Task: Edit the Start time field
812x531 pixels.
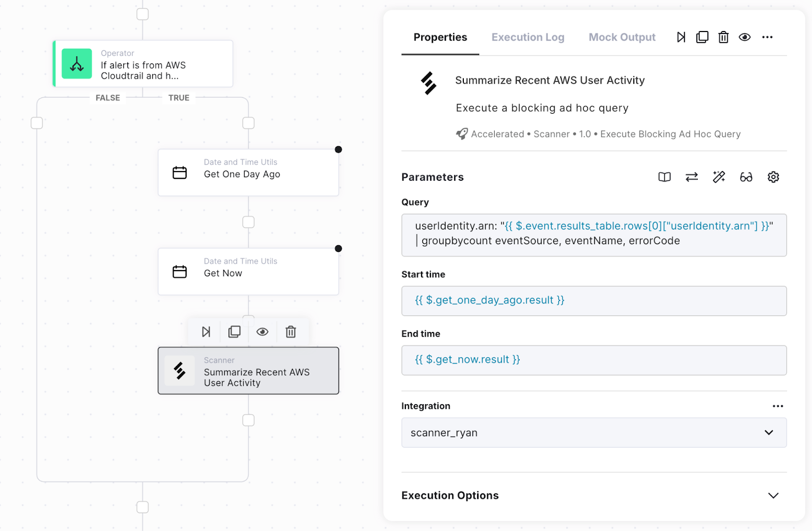Action: pos(594,301)
